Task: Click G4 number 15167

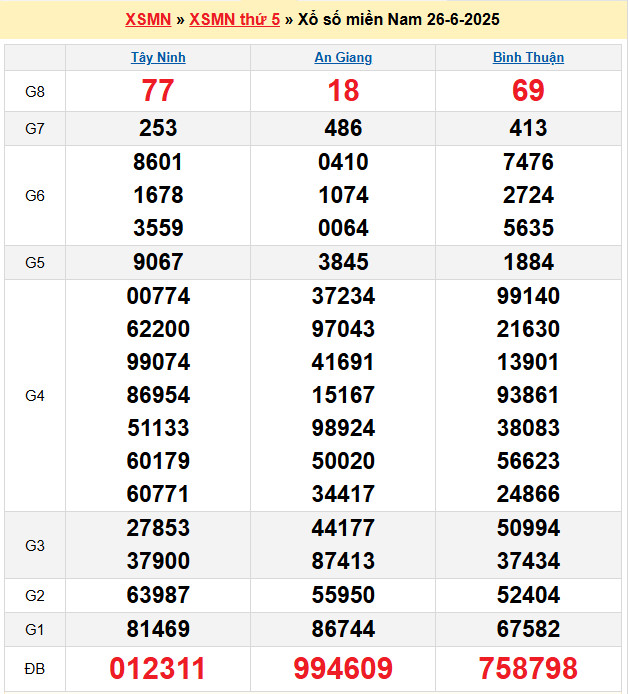Action: coord(343,395)
